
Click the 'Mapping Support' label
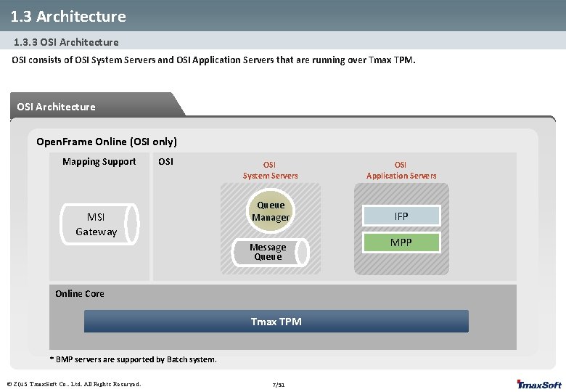pyautogui.click(x=99, y=161)
